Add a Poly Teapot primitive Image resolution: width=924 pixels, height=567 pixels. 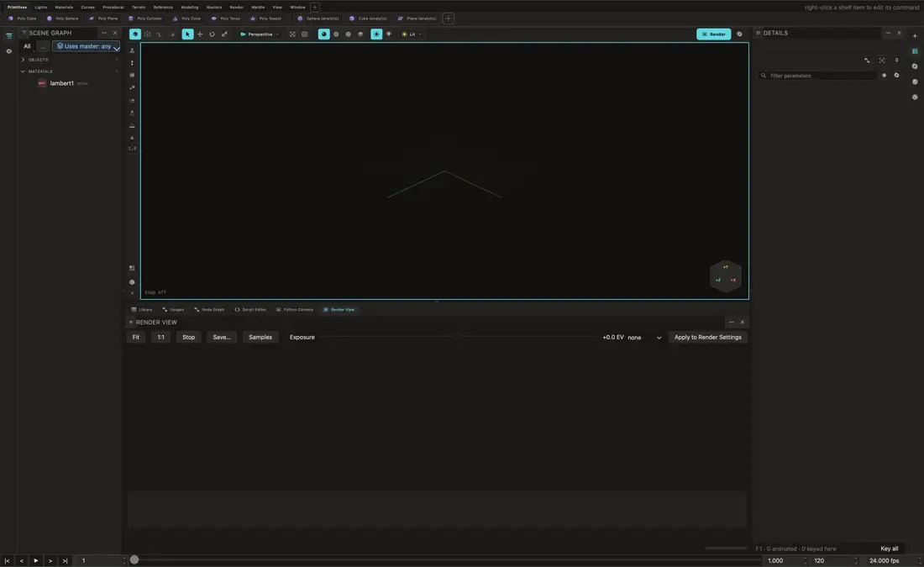tap(265, 18)
